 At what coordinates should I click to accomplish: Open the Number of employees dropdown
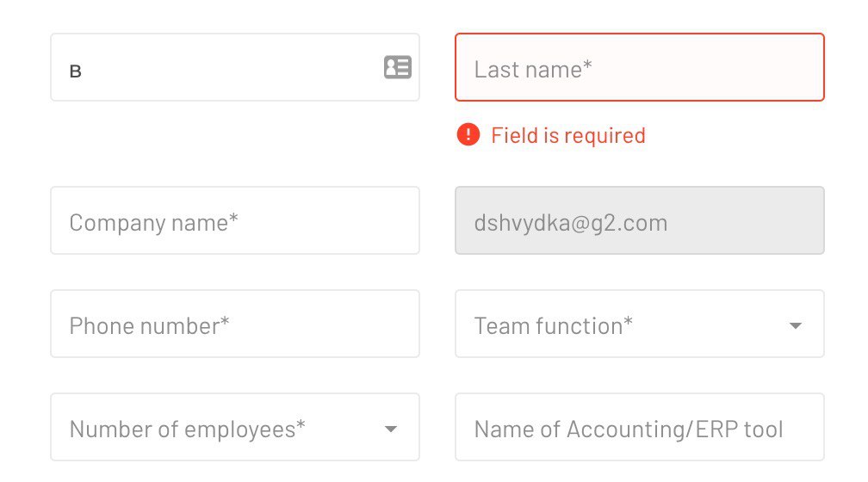(235, 427)
